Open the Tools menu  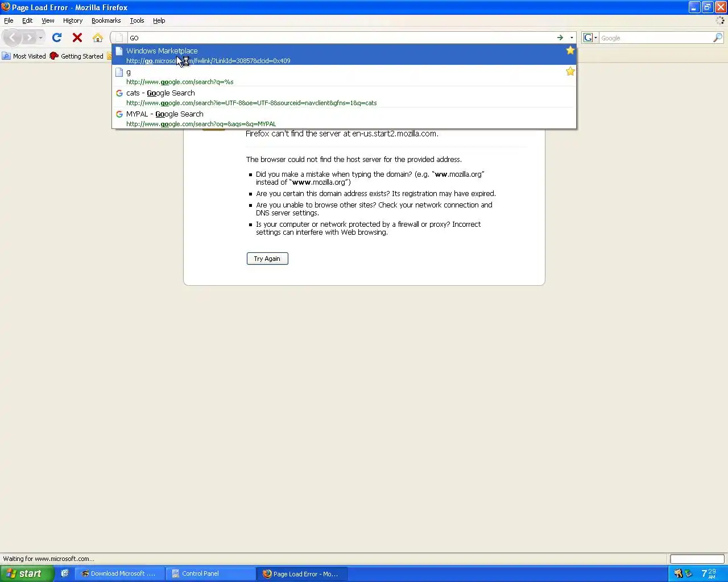(x=137, y=20)
